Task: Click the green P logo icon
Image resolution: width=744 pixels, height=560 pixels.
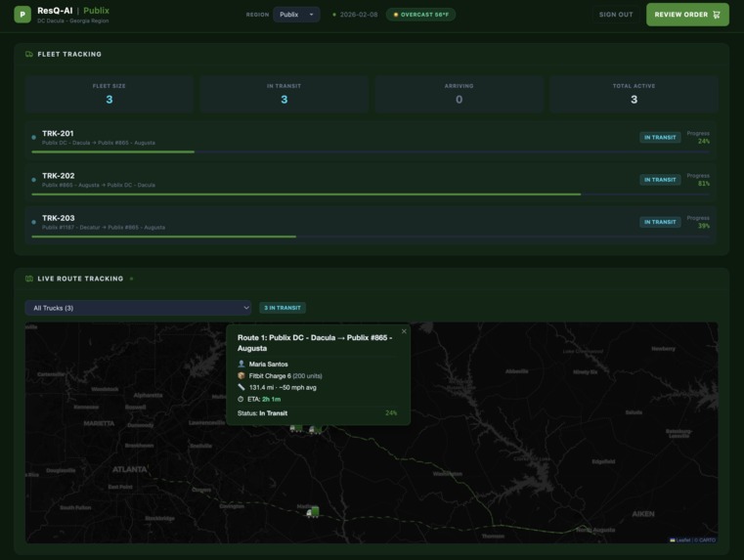Action: [22, 15]
